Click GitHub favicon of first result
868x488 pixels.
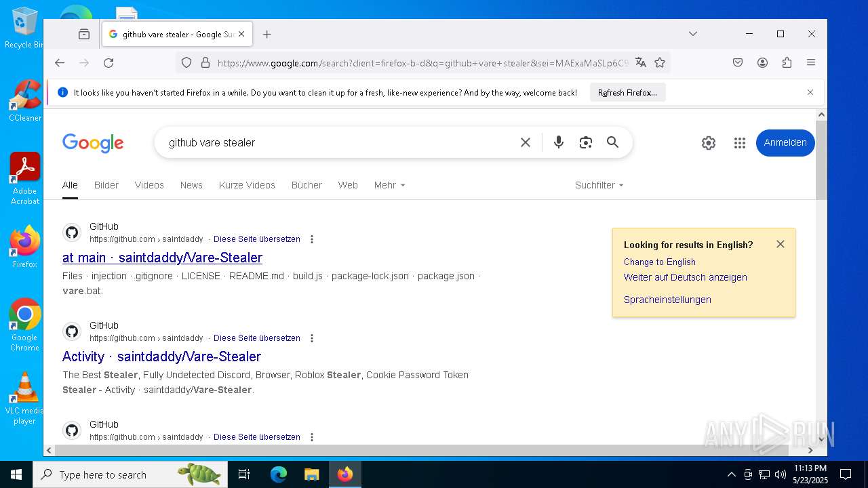72,232
